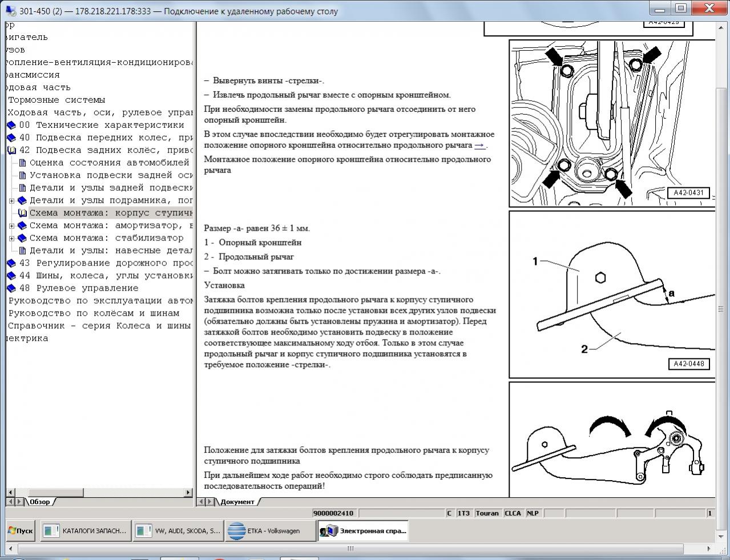The width and height of the screenshot is (730, 560).
Task: Click the bracket dimension diagram A42-0448
Action: point(612,294)
